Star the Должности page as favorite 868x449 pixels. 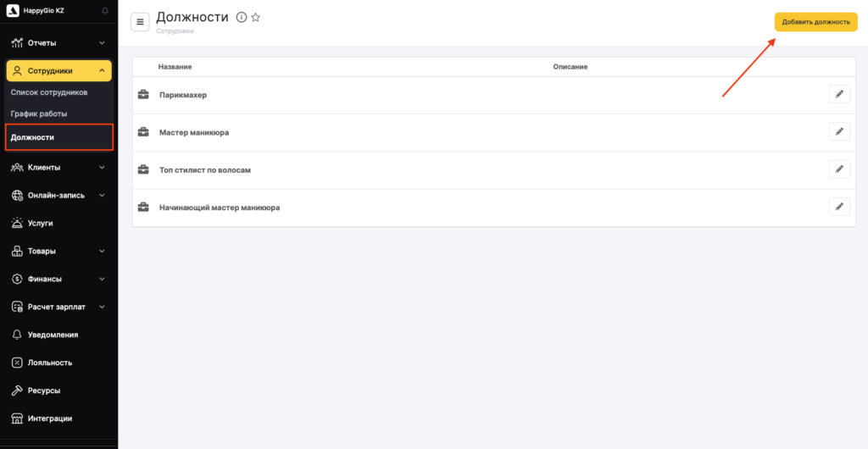(x=256, y=18)
